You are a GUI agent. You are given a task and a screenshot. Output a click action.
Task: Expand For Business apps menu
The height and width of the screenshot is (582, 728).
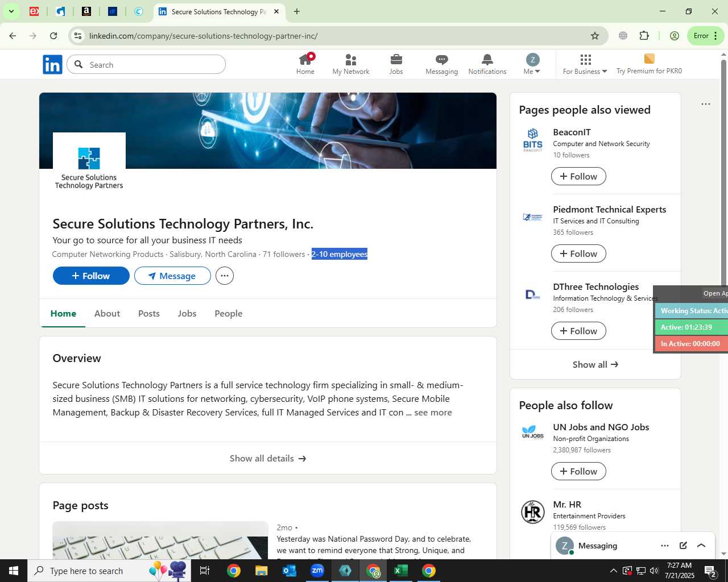point(585,64)
